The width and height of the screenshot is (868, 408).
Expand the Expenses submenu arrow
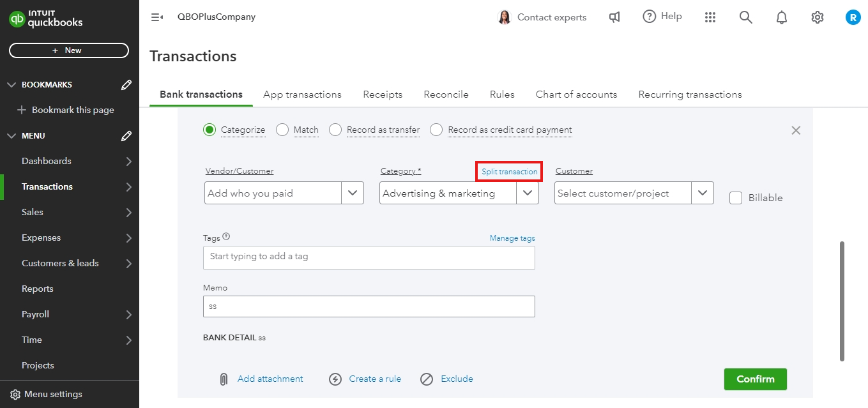[x=128, y=238]
